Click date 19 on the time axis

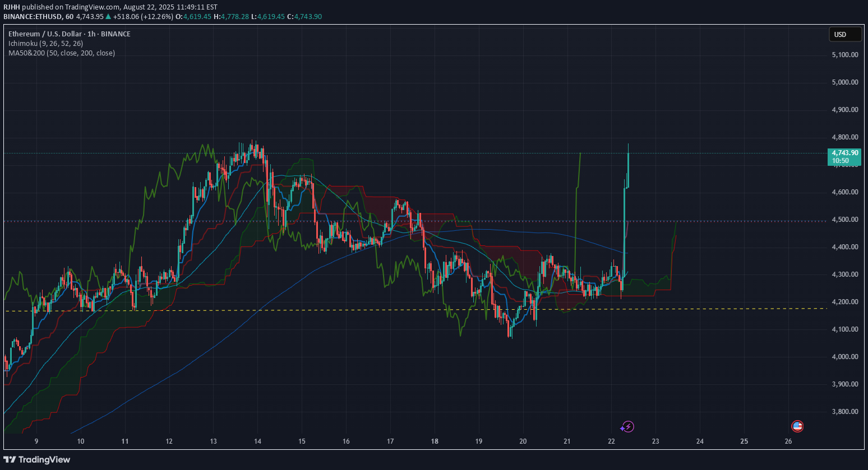point(479,441)
